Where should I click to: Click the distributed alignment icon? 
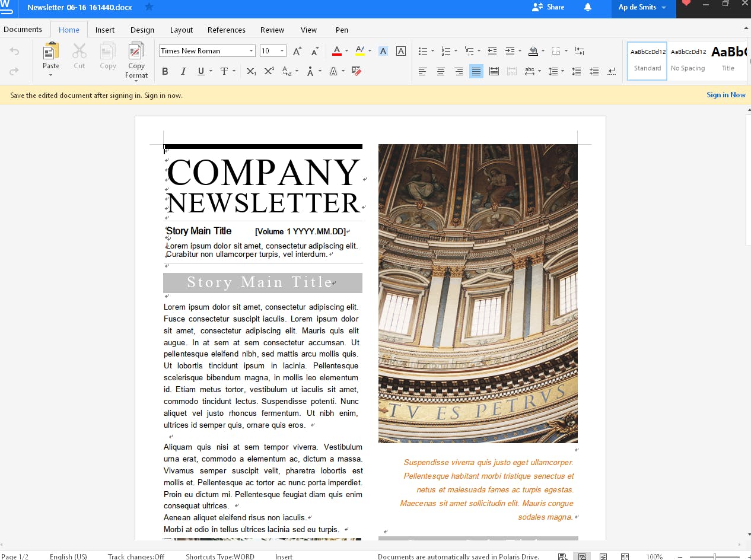(x=494, y=71)
